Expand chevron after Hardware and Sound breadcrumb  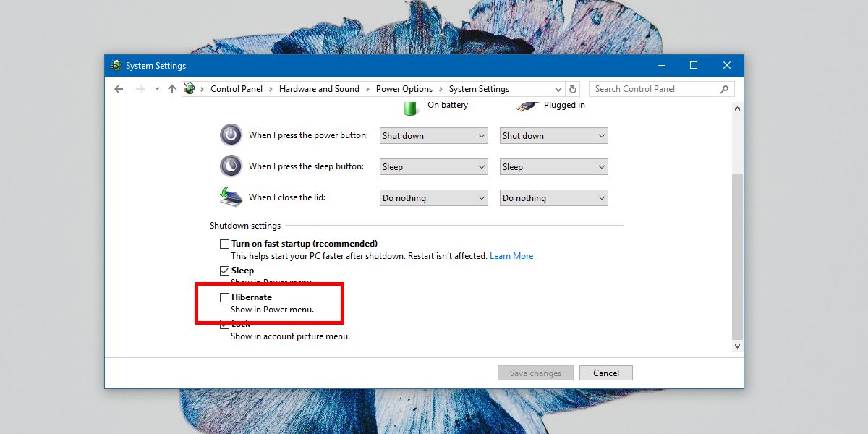[367, 89]
